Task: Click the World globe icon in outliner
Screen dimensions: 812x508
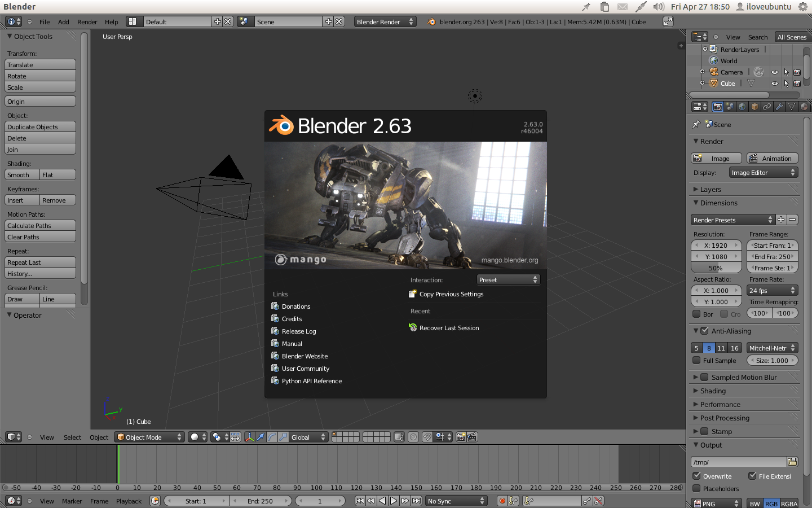Action: pyautogui.click(x=714, y=61)
